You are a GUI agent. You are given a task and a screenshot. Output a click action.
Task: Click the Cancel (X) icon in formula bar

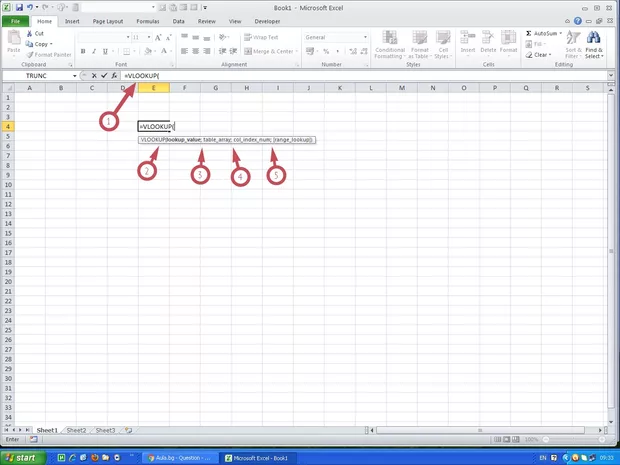(x=95, y=76)
